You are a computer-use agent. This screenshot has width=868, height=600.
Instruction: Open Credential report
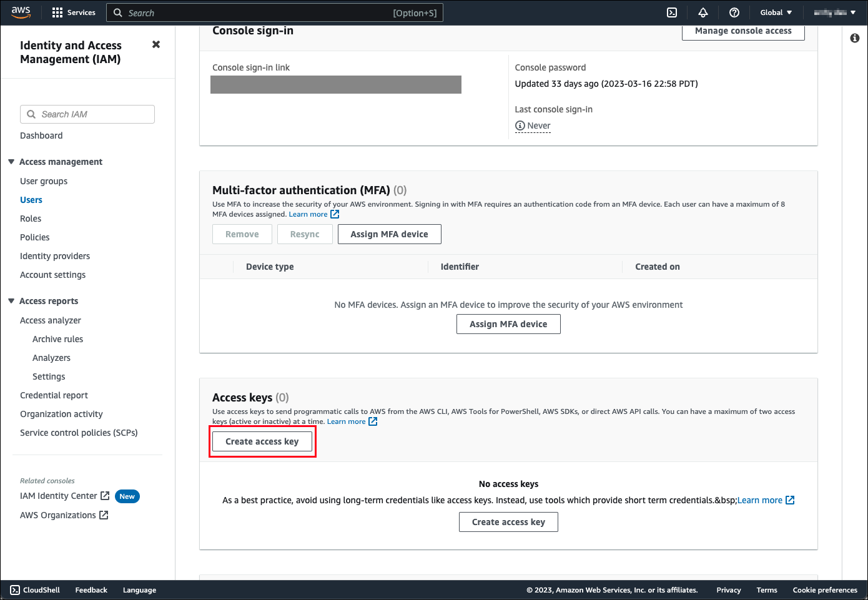tap(54, 395)
